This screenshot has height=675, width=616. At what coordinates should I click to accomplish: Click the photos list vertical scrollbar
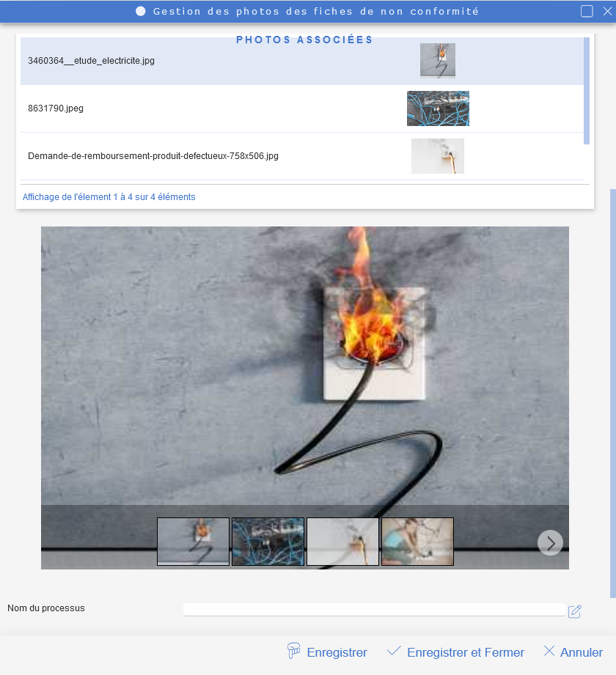586,91
